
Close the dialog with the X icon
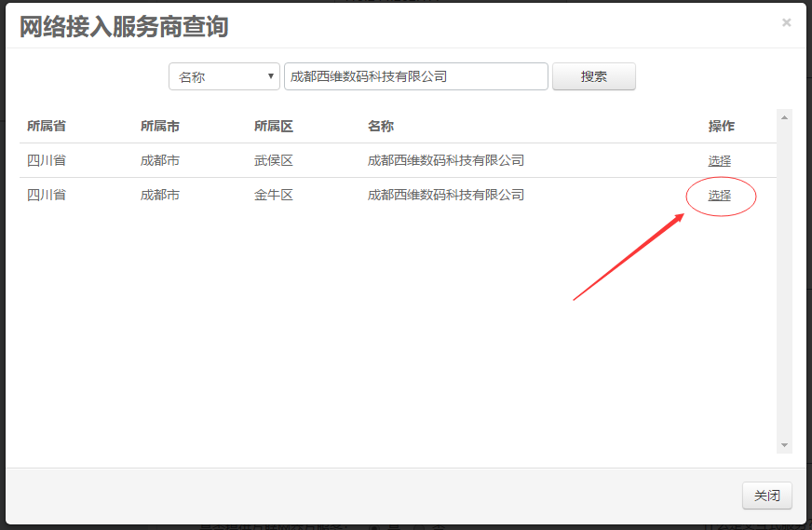[787, 22]
